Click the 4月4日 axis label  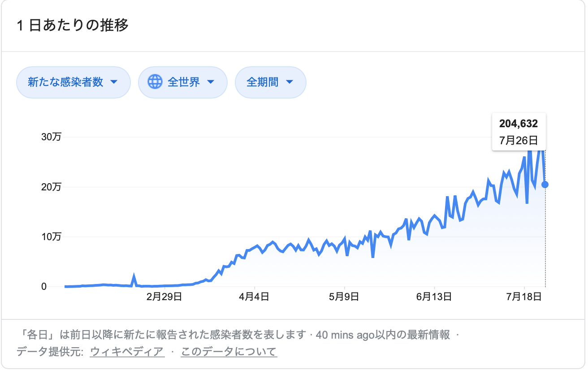click(x=255, y=297)
